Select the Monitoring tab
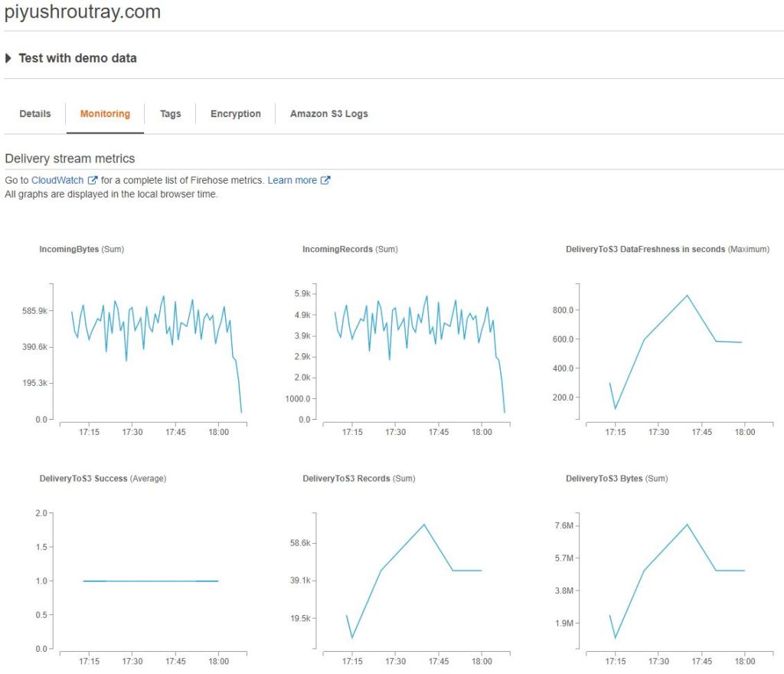This screenshot has height=674, width=784. pyautogui.click(x=105, y=113)
